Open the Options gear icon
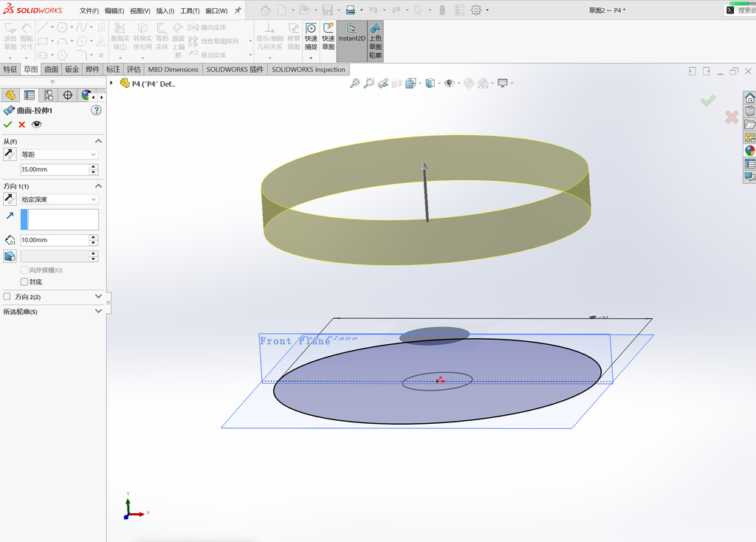Screen dimensions: 756x542 pos(476,10)
